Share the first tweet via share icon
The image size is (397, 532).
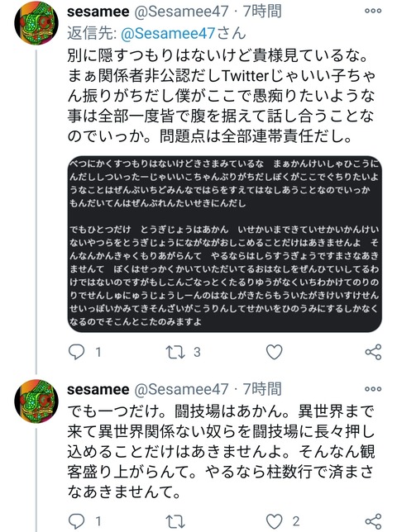(x=374, y=352)
